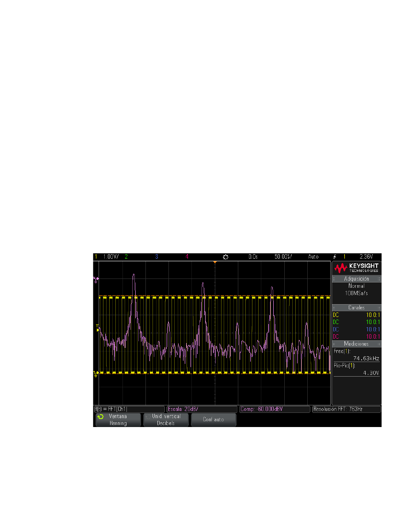Click the Auto trigger mode label
The height and width of the screenshot is (515, 420).
tap(313, 256)
